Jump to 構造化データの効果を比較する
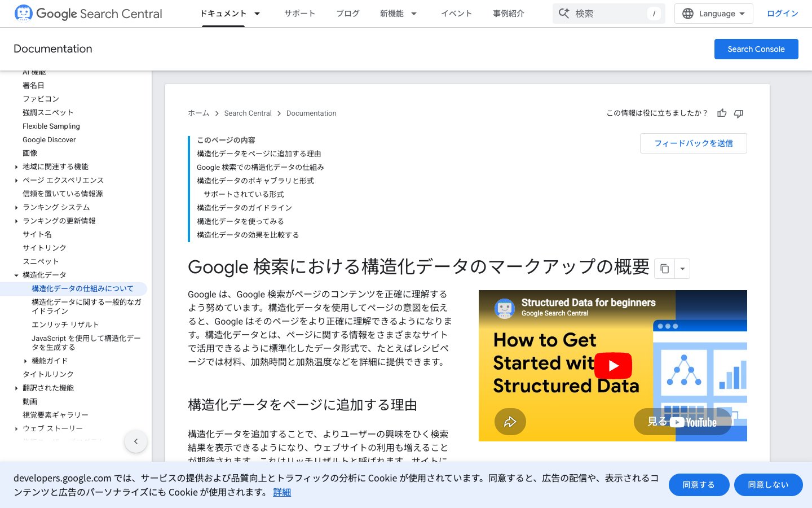This screenshot has width=812, height=508. click(248, 235)
